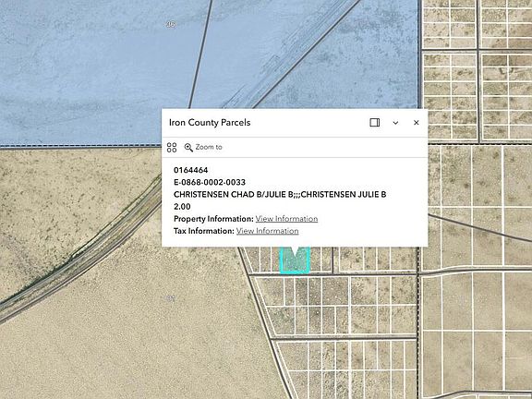Screen dimensions: 532x399
Task: Click the Iron County Parcels title
Action: tap(210, 123)
